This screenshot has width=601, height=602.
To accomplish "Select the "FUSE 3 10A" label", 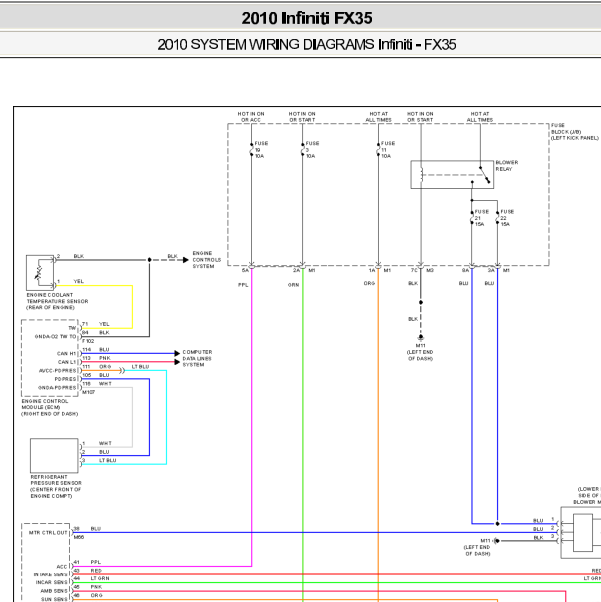I will 312,149.
